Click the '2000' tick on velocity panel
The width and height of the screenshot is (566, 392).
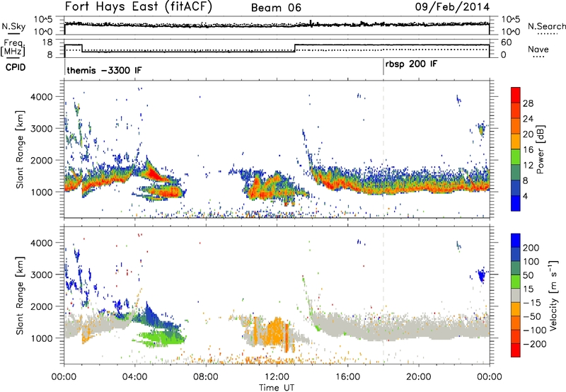42,306
